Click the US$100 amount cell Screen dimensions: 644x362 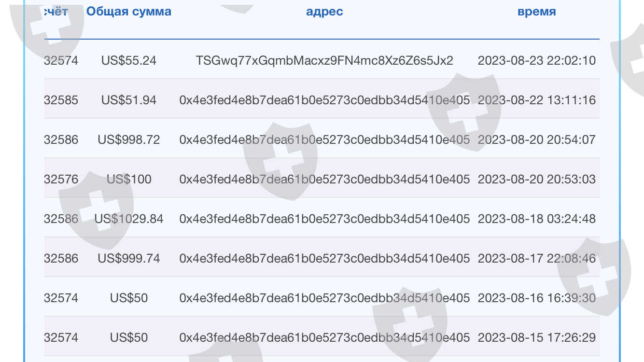tap(128, 179)
